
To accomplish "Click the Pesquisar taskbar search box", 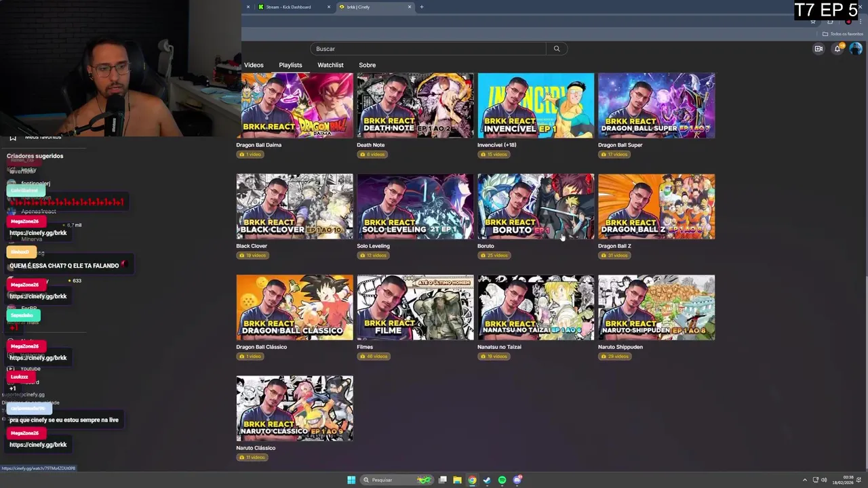I will 397,480.
